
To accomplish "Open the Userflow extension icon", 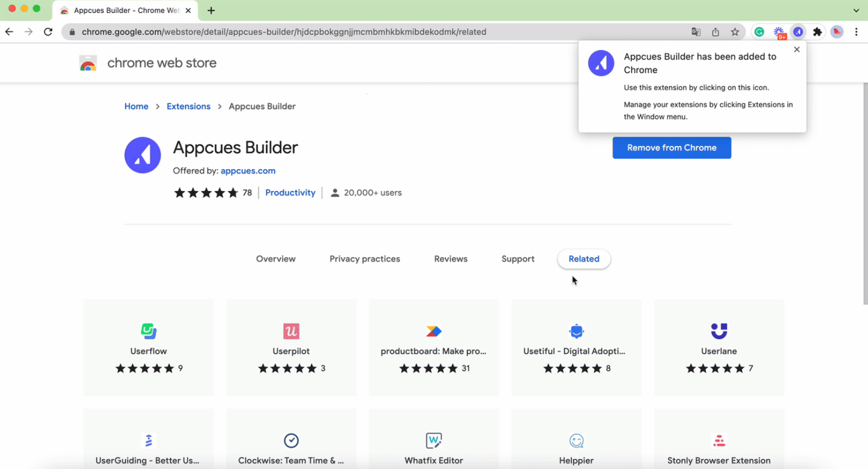I will click(149, 331).
